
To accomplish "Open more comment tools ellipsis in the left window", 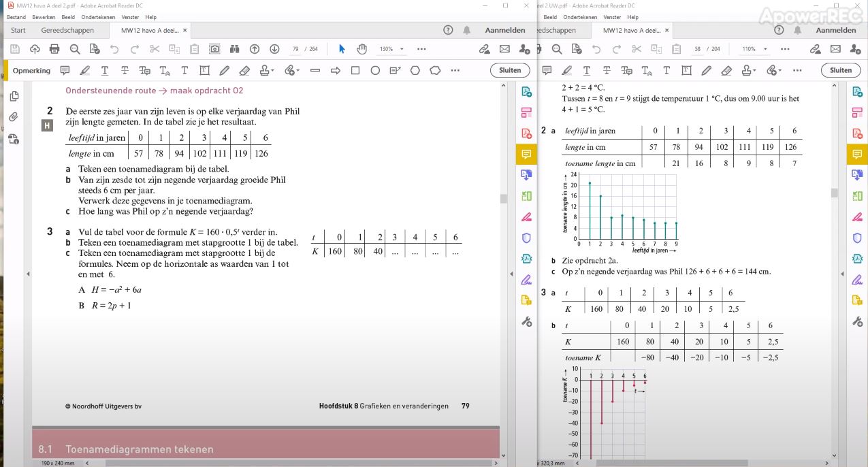I will pyautogui.click(x=455, y=70).
